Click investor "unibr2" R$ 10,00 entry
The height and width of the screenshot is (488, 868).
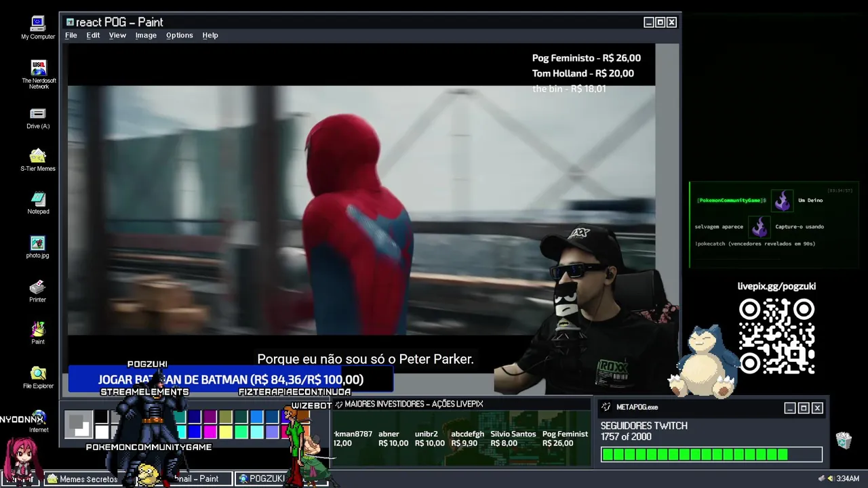coord(430,439)
